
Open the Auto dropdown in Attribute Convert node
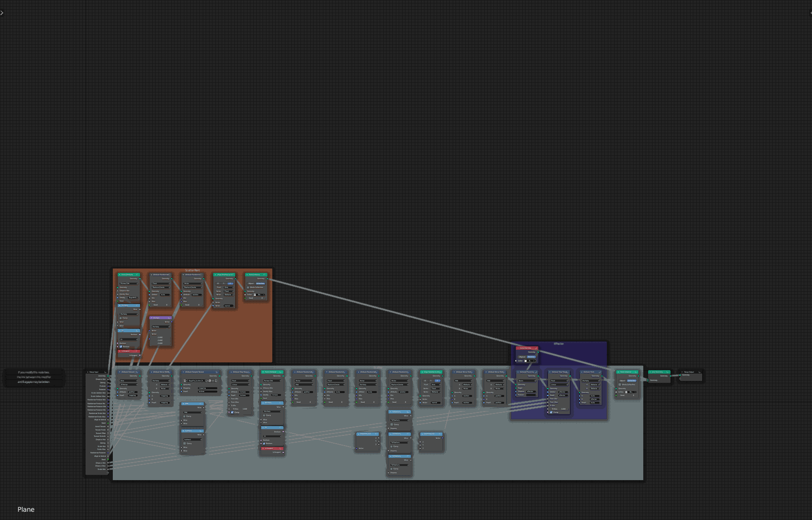tap(129, 380)
